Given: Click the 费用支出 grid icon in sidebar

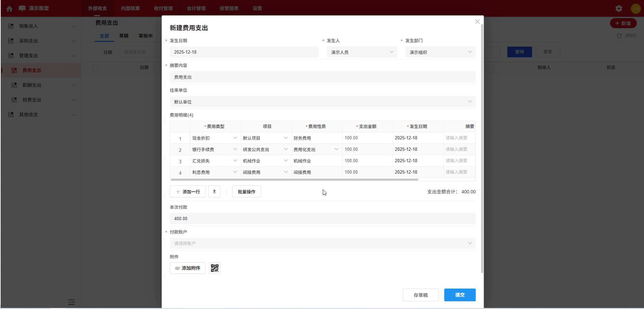Looking at the screenshot, I should (x=14, y=70).
